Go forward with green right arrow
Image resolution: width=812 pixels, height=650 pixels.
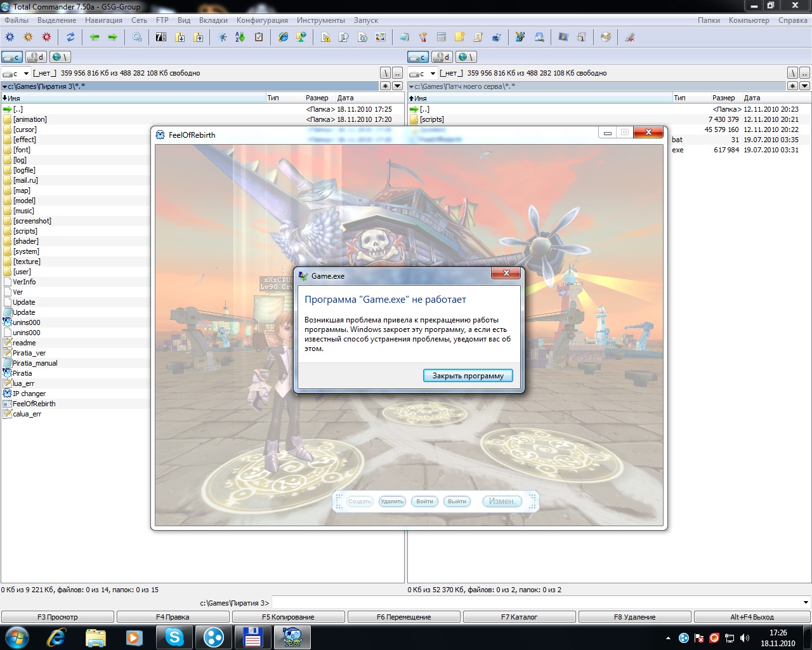[x=112, y=37]
